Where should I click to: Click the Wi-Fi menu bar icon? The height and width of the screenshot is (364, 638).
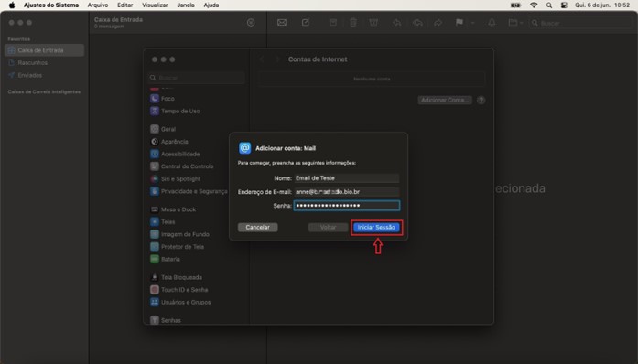pos(534,5)
